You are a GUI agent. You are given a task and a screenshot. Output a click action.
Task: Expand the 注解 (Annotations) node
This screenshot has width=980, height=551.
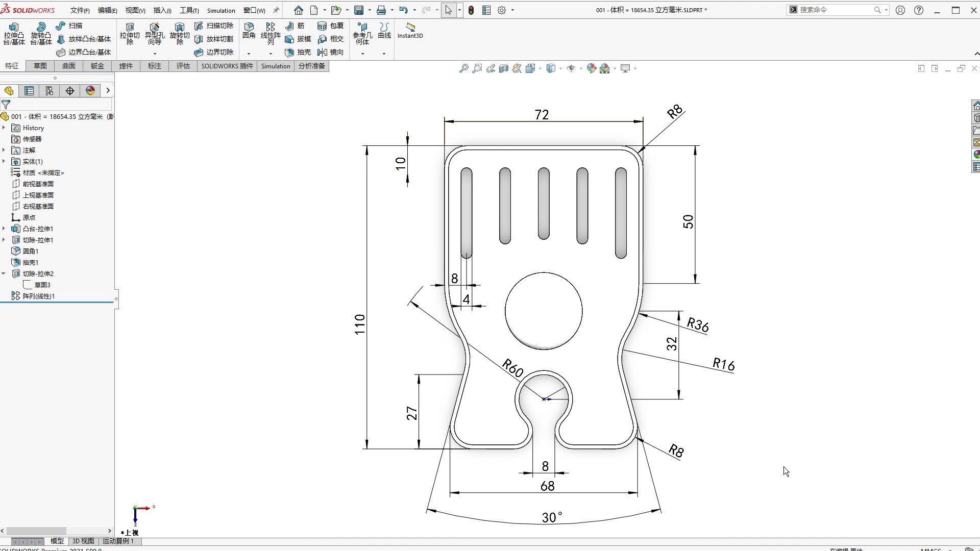[4, 150]
